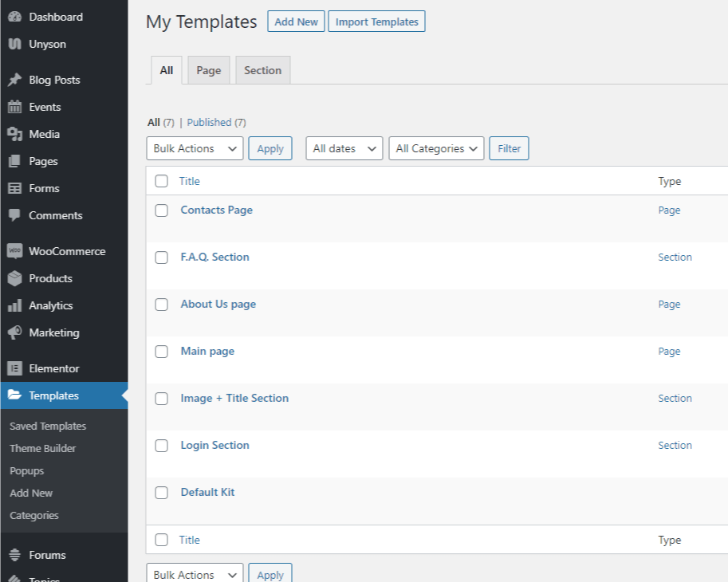This screenshot has width=728, height=582.
Task: Click the Media icon in sidebar
Action: point(15,134)
